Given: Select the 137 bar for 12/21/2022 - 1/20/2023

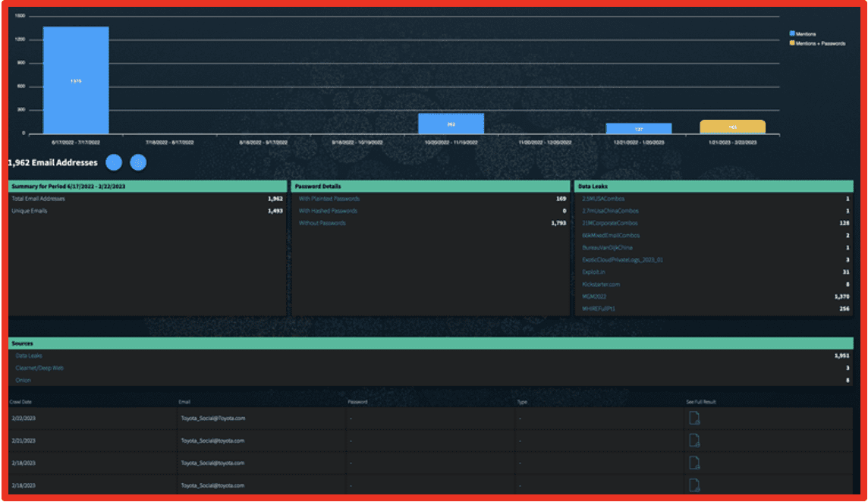Looking at the screenshot, I should tap(639, 128).
